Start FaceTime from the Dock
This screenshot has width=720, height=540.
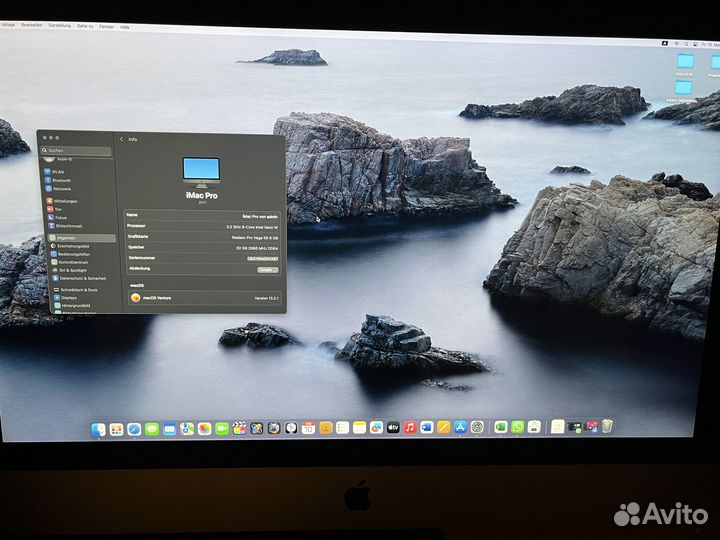click(x=222, y=429)
